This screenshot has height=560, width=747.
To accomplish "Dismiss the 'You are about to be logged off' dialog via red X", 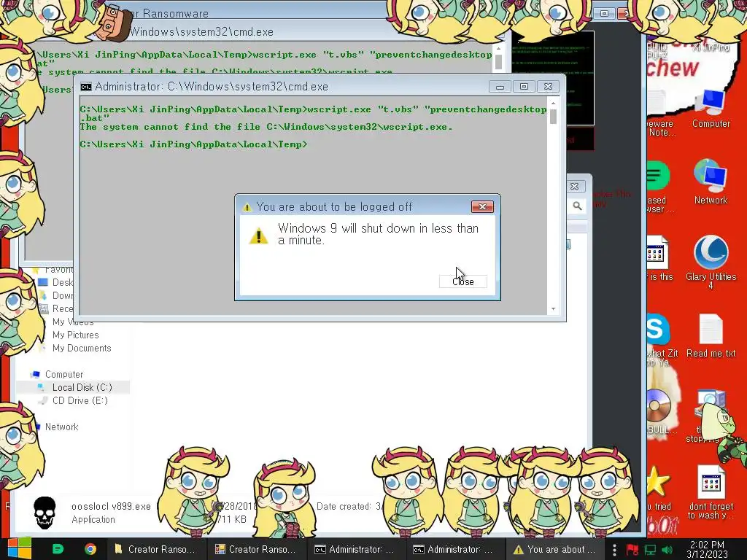I will 482,206.
